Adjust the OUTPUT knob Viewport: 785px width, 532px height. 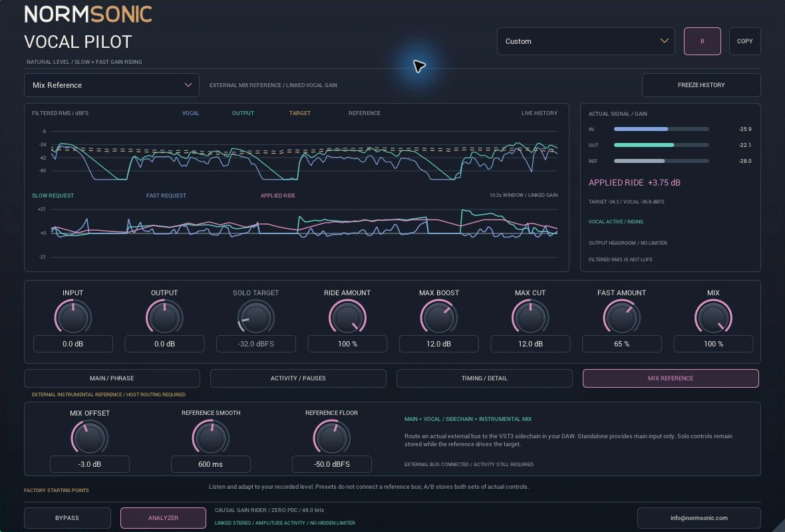164,317
